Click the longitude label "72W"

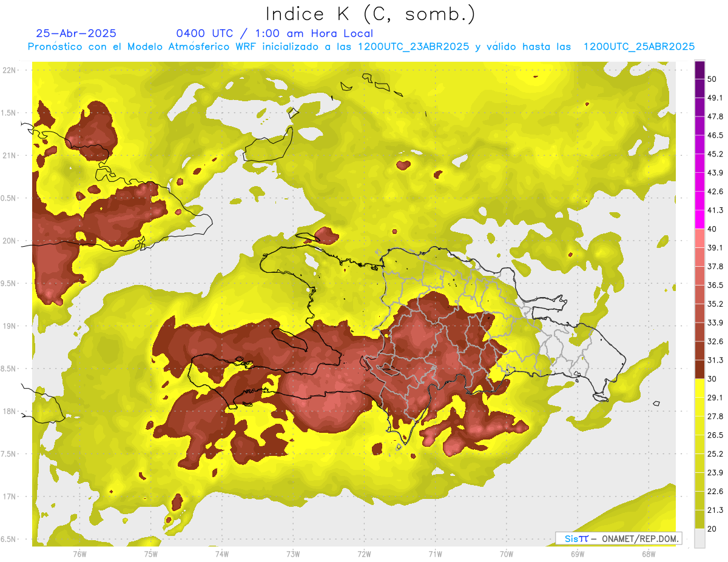pyautogui.click(x=364, y=554)
